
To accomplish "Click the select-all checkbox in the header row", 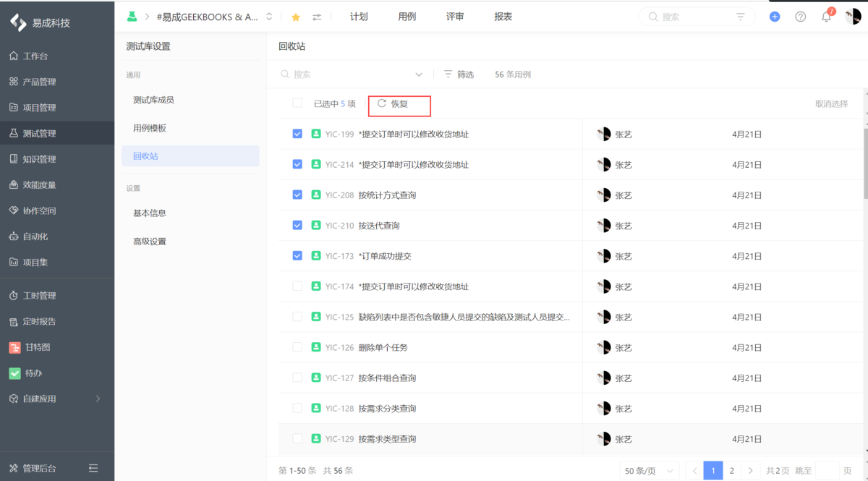I will click(x=297, y=103).
